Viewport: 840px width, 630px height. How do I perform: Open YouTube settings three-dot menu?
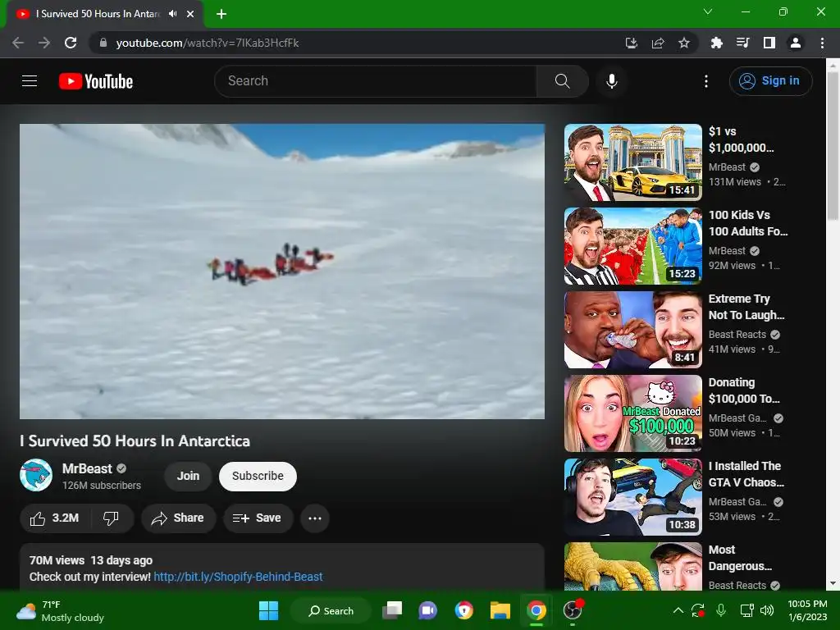point(706,81)
